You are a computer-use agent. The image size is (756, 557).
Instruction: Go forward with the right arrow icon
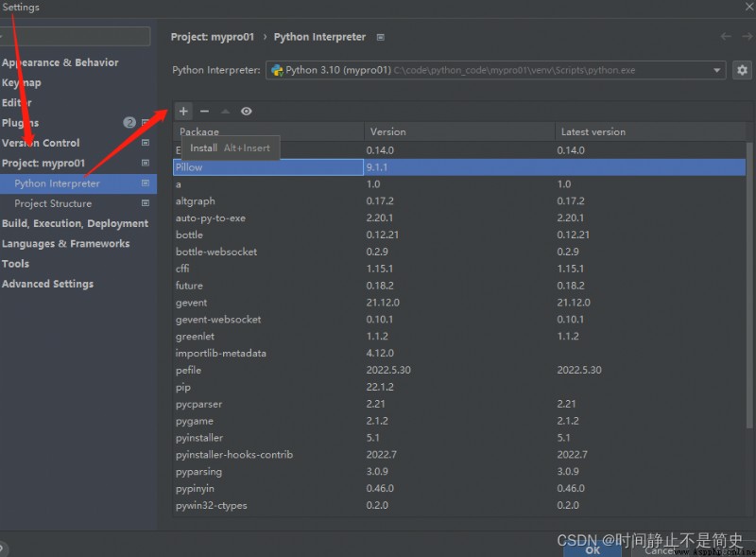pyautogui.click(x=747, y=37)
